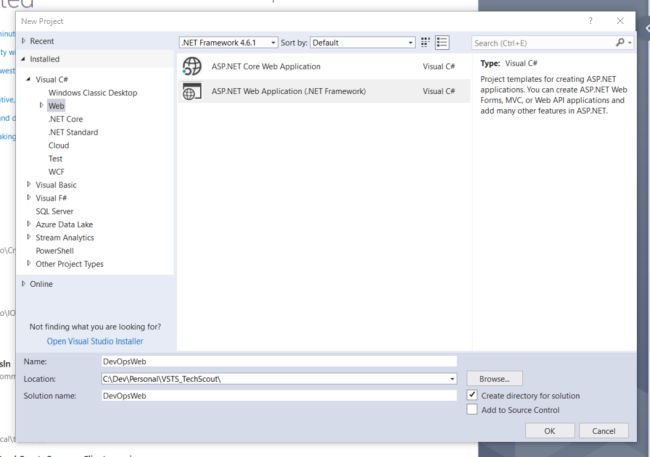
Task: Select the Azure Data Lake label
Action: (64, 224)
